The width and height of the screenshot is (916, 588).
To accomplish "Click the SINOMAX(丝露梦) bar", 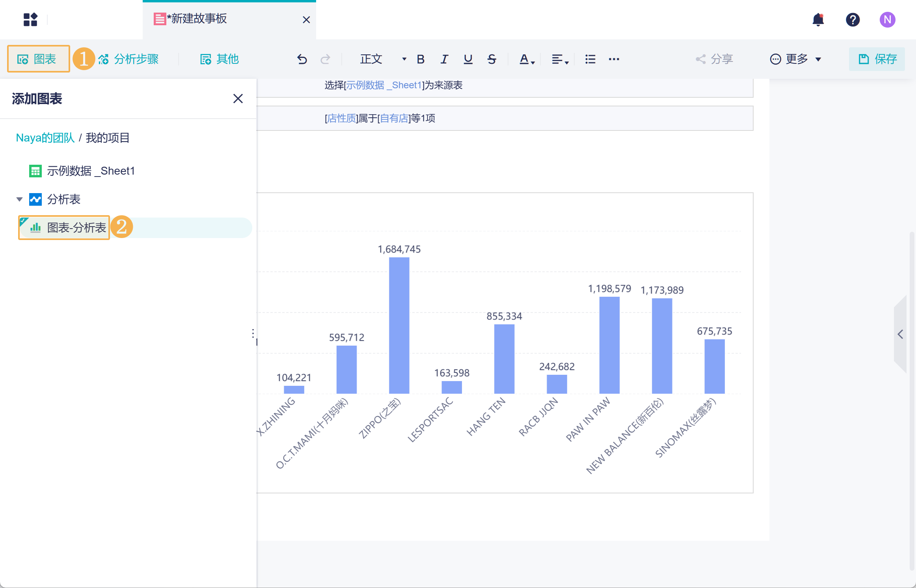I will [x=715, y=367].
